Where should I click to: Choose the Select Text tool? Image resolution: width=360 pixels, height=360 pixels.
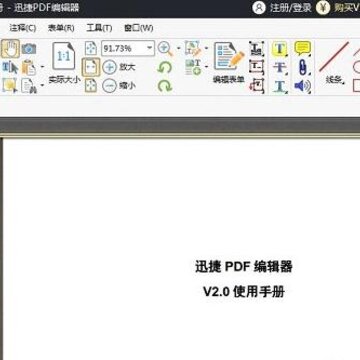coord(10,68)
